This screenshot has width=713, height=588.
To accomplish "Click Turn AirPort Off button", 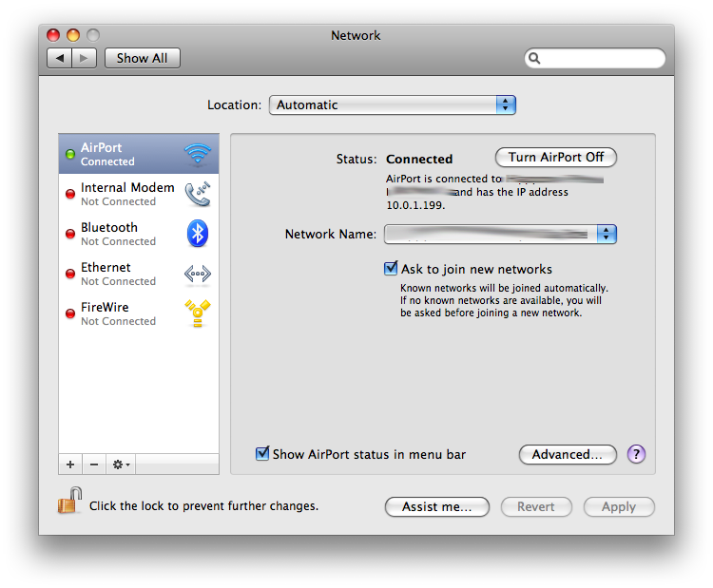I will [x=556, y=158].
